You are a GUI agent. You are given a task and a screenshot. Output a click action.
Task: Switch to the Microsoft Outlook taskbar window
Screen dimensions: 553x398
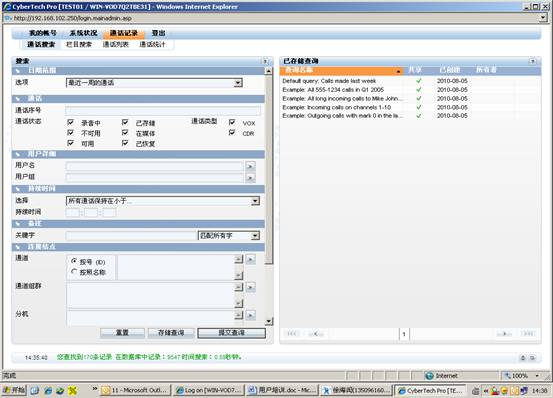click(x=136, y=390)
